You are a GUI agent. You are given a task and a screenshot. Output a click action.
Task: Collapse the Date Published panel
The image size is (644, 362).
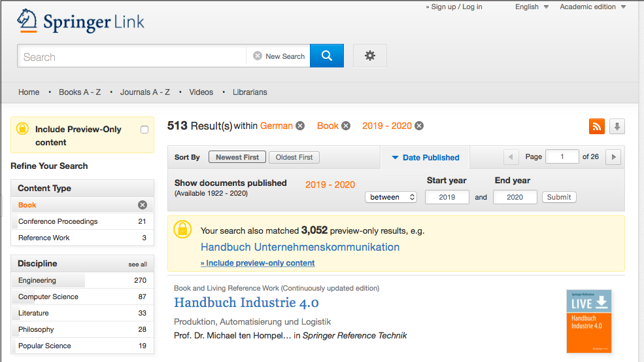coord(426,158)
